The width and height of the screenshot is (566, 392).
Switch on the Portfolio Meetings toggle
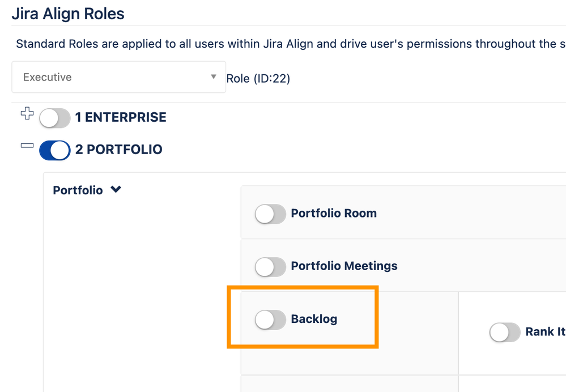(x=270, y=267)
